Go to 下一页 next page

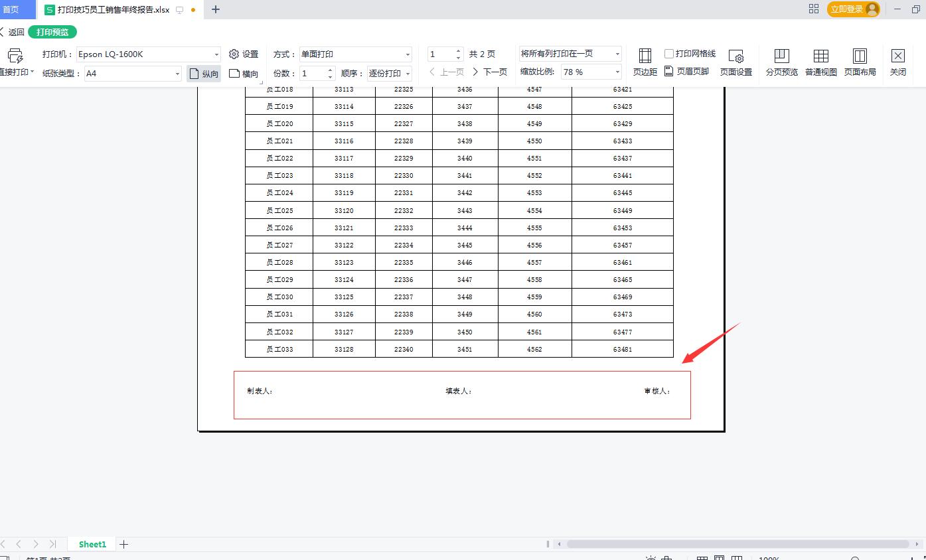(x=489, y=72)
